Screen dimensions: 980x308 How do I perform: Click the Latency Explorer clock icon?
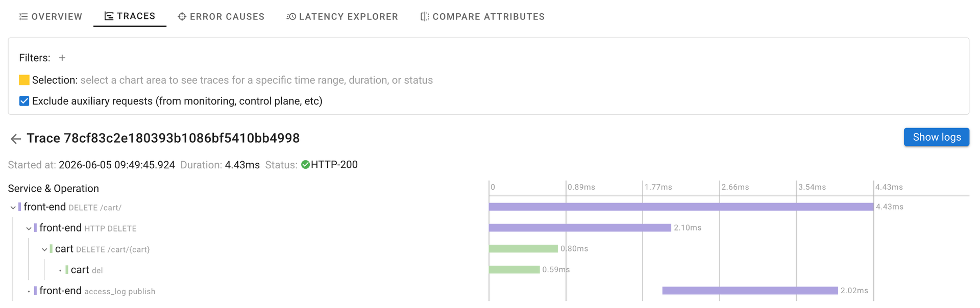(x=291, y=17)
